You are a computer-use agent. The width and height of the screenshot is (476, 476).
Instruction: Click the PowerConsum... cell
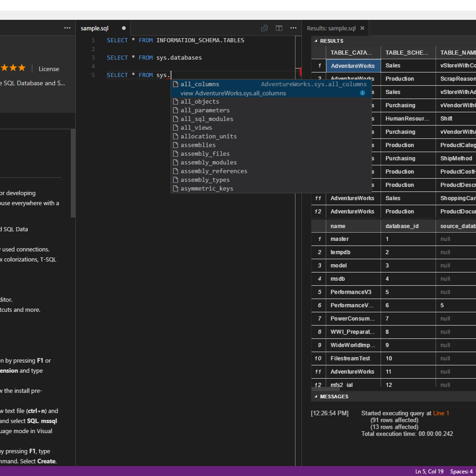353,319
